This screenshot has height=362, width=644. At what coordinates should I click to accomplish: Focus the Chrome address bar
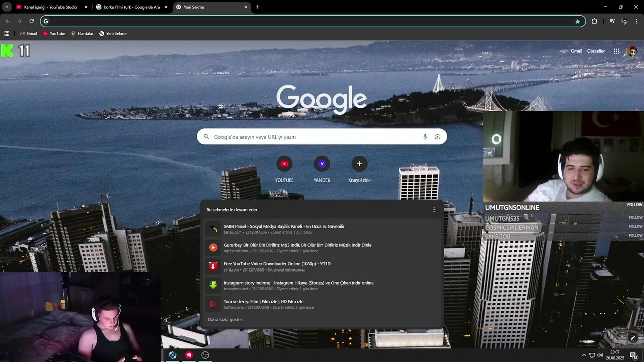[x=312, y=21]
